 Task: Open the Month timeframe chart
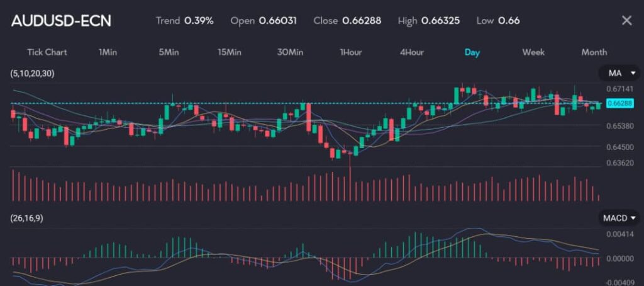(x=594, y=52)
